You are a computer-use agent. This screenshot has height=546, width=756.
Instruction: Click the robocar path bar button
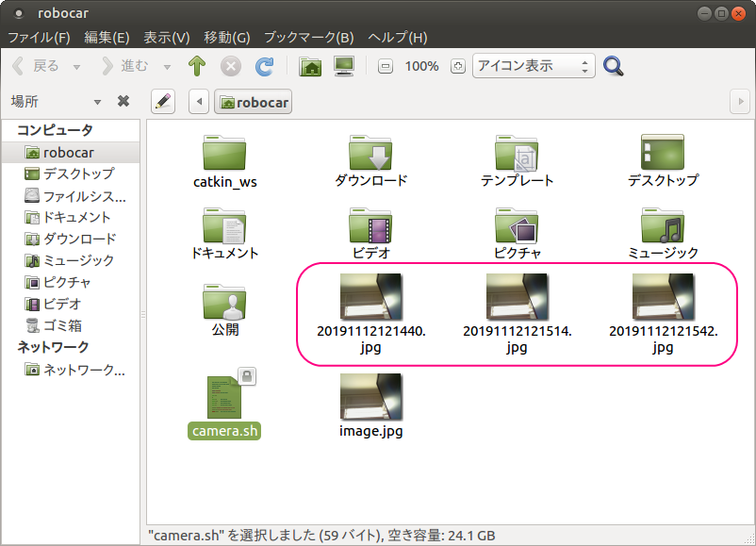(254, 102)
